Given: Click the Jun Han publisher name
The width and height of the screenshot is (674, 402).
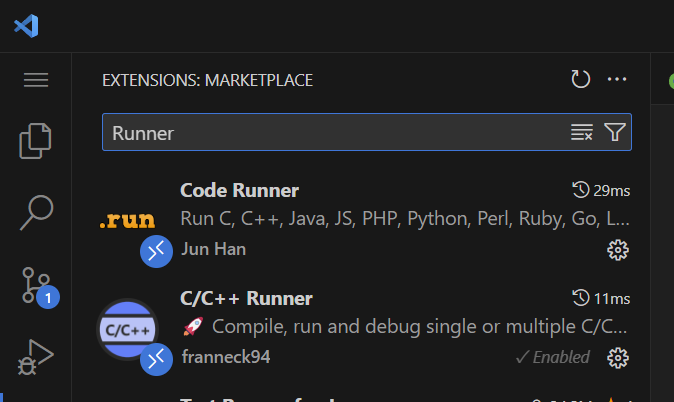Looking at the screenshot, I should click(214, 249).
